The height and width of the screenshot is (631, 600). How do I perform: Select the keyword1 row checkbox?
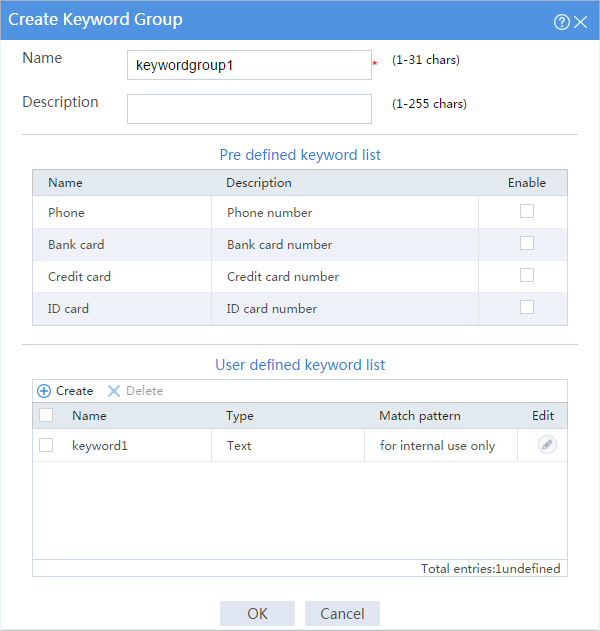point(46,445)
